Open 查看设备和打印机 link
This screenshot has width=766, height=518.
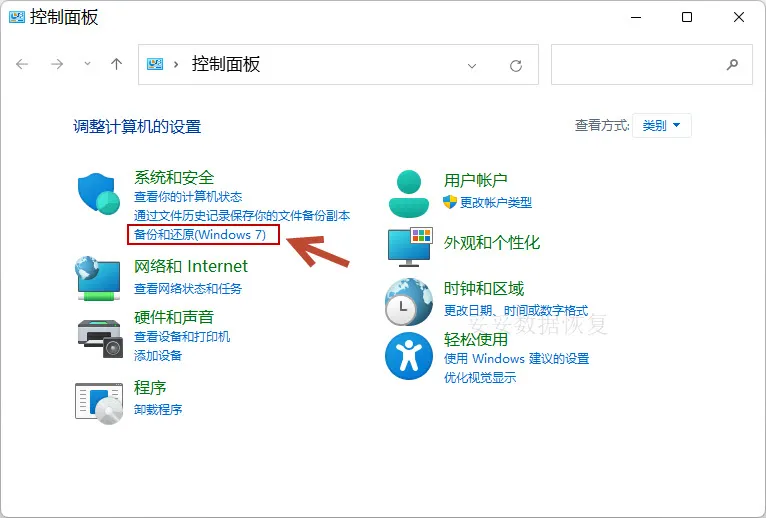[x=182, y=336]
